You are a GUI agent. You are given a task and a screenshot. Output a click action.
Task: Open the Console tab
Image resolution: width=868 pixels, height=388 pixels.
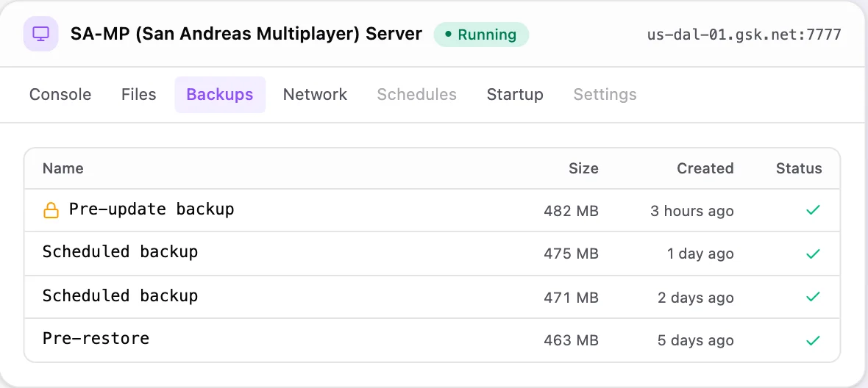click(x=60, y=95)
